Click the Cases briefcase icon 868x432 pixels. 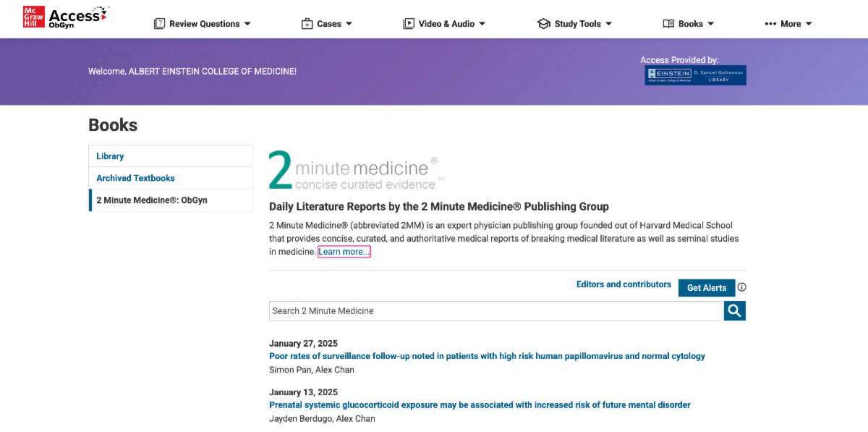[307, 24]
